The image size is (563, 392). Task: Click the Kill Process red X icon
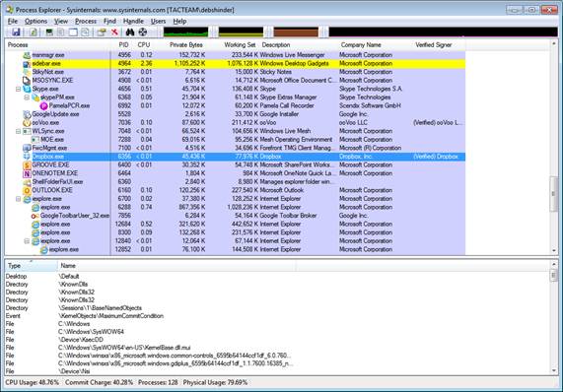tap(114, 33)
